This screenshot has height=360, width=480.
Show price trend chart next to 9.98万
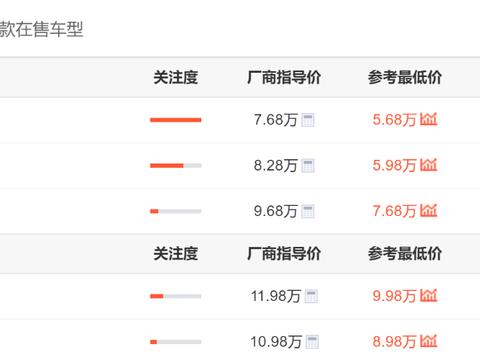428,296
